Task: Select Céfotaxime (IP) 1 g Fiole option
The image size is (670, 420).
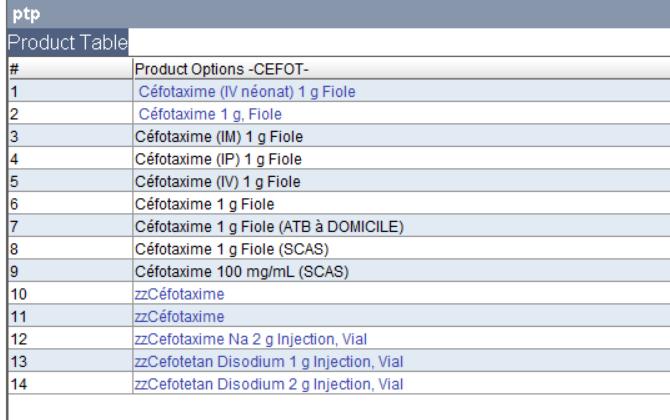Action: coord(217,159)
